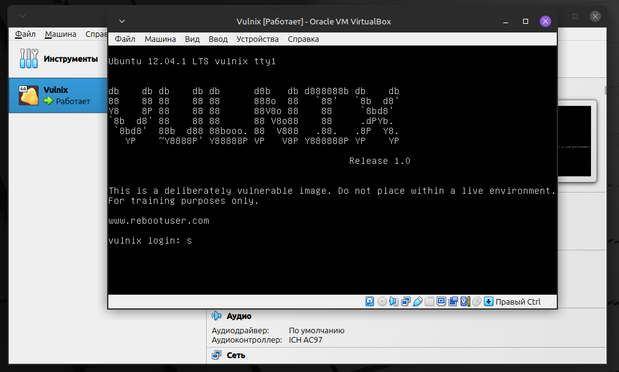Click the По умолчанию audio driver value
Screen dimensions: 619x372
pos(316,331)
